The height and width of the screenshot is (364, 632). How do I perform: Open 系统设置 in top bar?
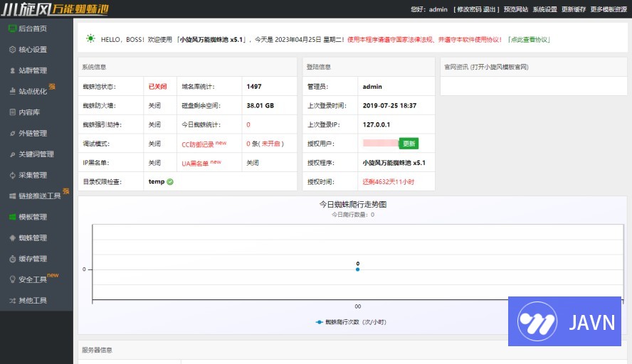(x=544, y=9)
